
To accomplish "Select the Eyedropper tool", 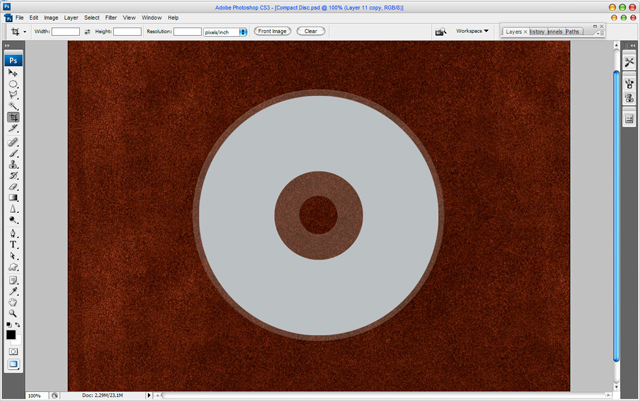I will (13, 291).
